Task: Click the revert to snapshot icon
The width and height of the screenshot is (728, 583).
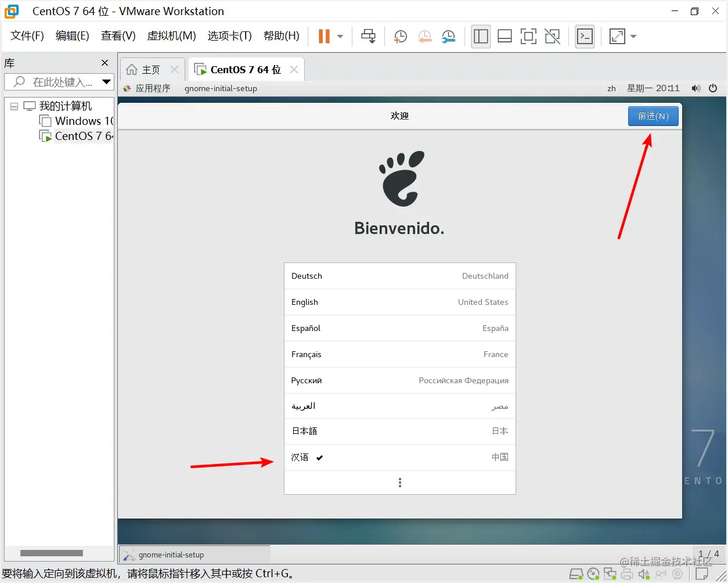Action: coord(424,37)
